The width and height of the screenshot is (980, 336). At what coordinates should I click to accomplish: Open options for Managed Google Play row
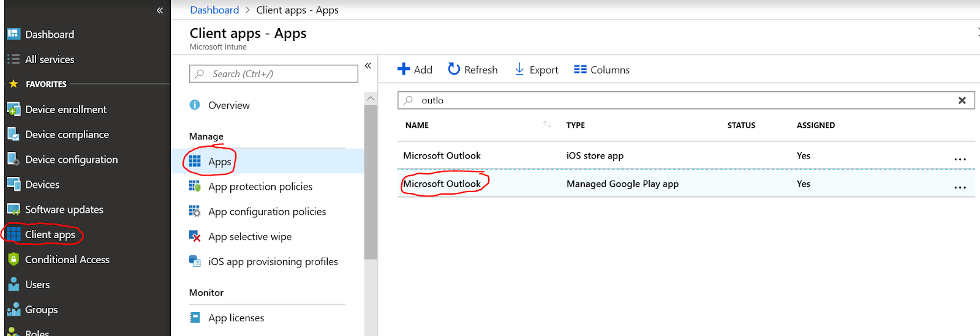(960, 187)
